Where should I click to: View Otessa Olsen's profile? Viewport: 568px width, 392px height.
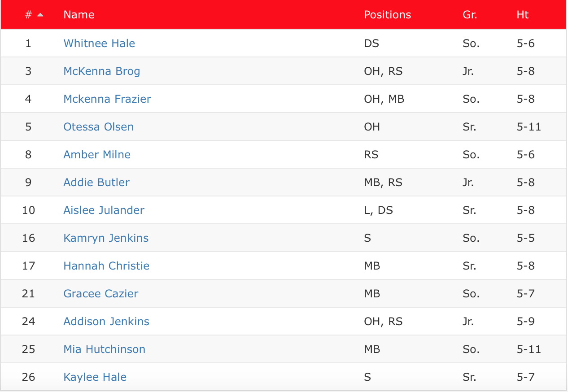tap(99, 127)
